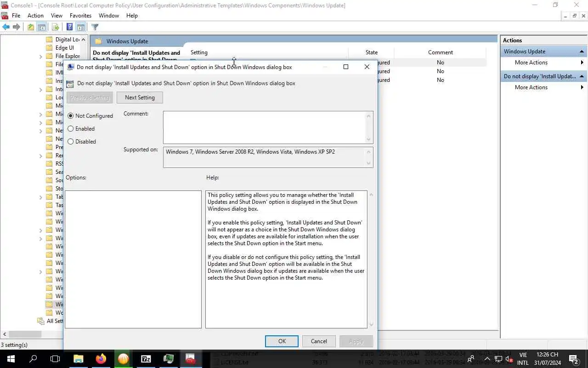This screenshot has height=368, width=588.
Task: Open the 7-Zip taskbar icon
Action: pos(146,359)
